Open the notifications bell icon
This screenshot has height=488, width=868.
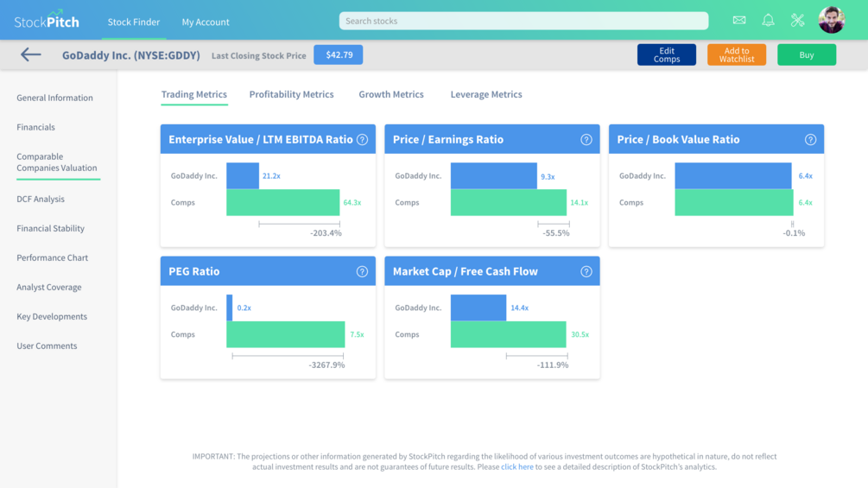[769, 21]
